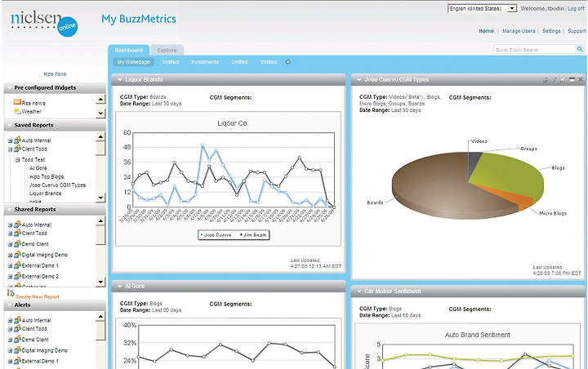Click the Weather widget icon
Image resolution: width=588 pixels, height=369 pixels.
tap(17, 111)
